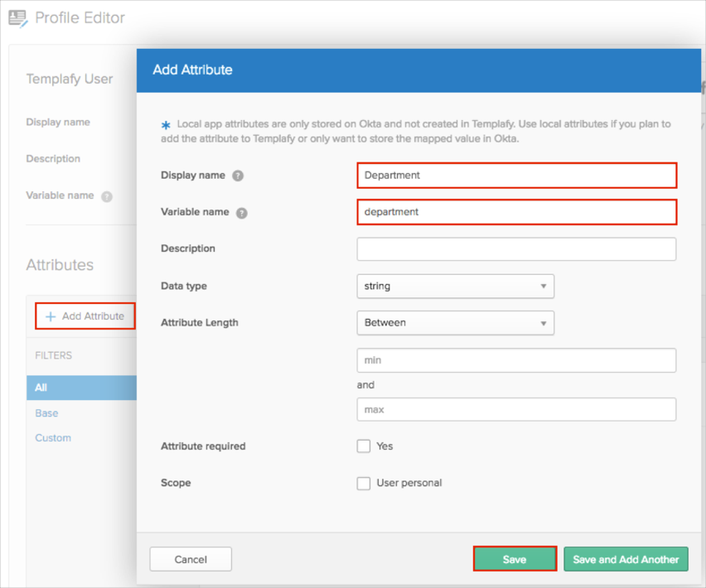Toggle the User personal scope checkbox
The width and height of the screenshot is (706, 588).
coord(364,484)
